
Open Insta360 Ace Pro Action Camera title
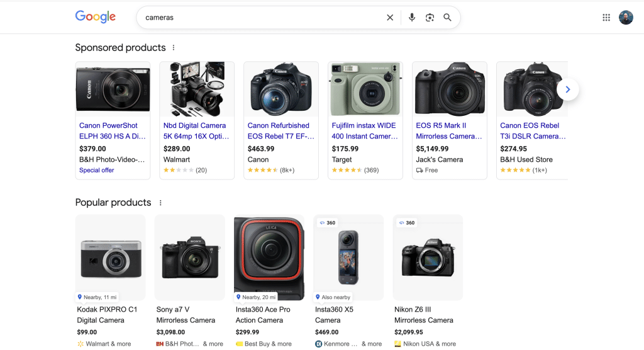(263, 315)
